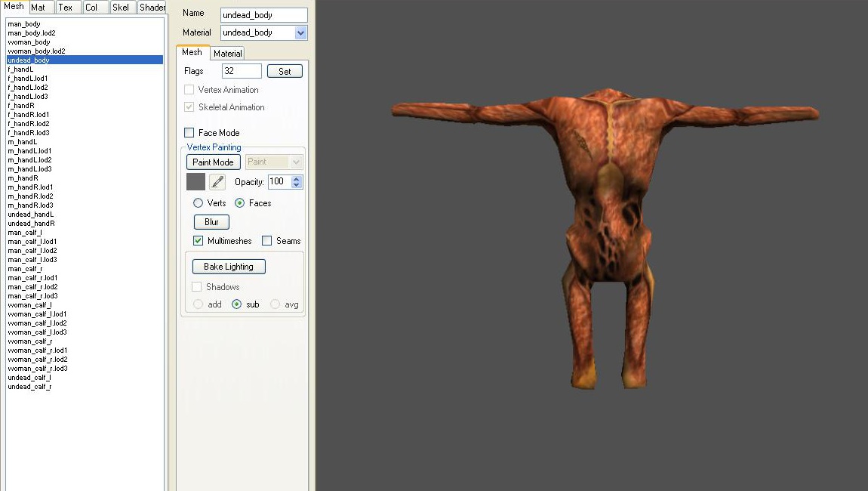Apply flags with the Set button
This screenshot has height=491, width=868.
pyautogui.click(x=285, y=71)
